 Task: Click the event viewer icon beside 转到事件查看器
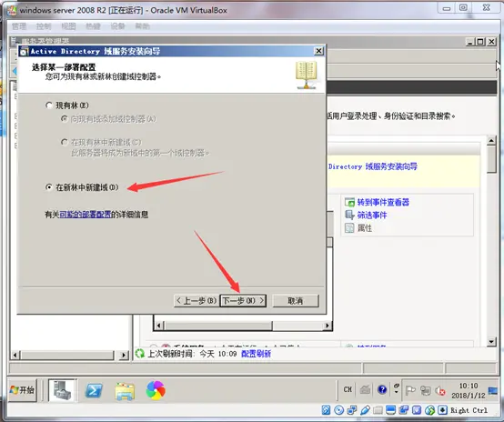[x=349, y=202]
